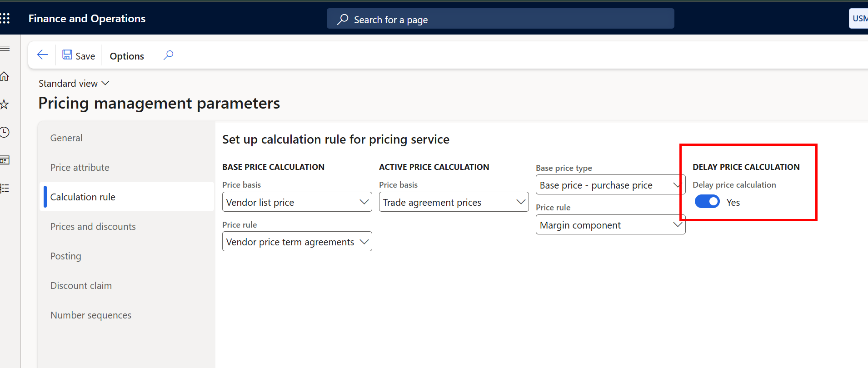Open Favorites star in sidebar
This screenshot has height=368, width=868.
5,104
